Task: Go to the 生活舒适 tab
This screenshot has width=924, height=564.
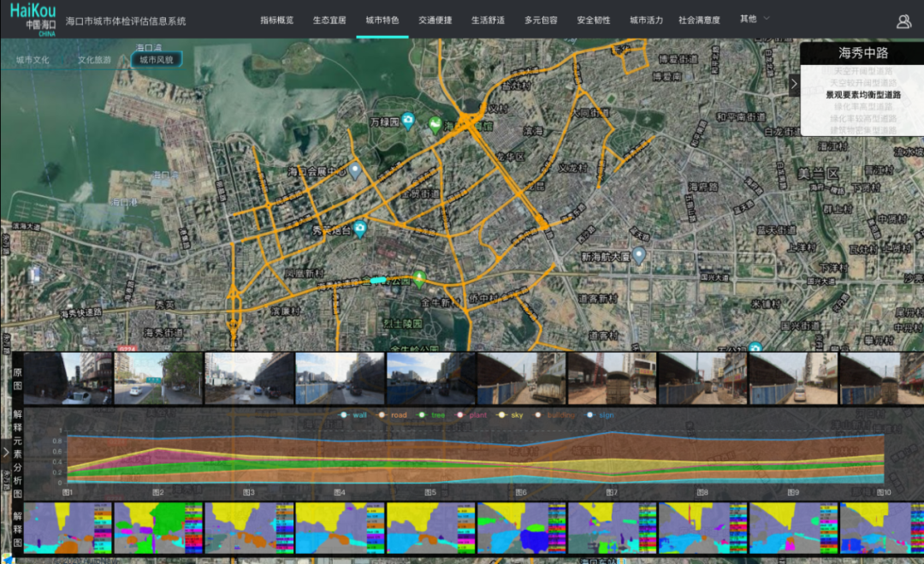Action: pyautogui.click(x=488, y=20)
